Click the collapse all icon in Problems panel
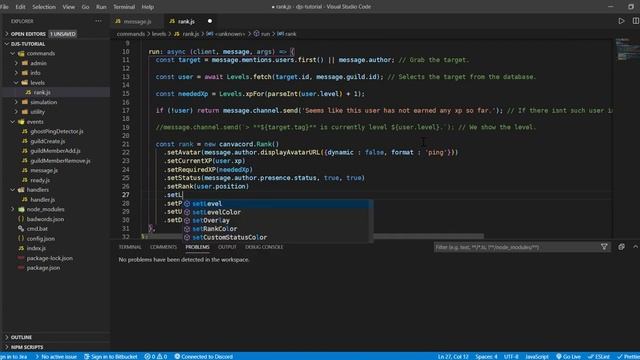 tap(621, 247)
